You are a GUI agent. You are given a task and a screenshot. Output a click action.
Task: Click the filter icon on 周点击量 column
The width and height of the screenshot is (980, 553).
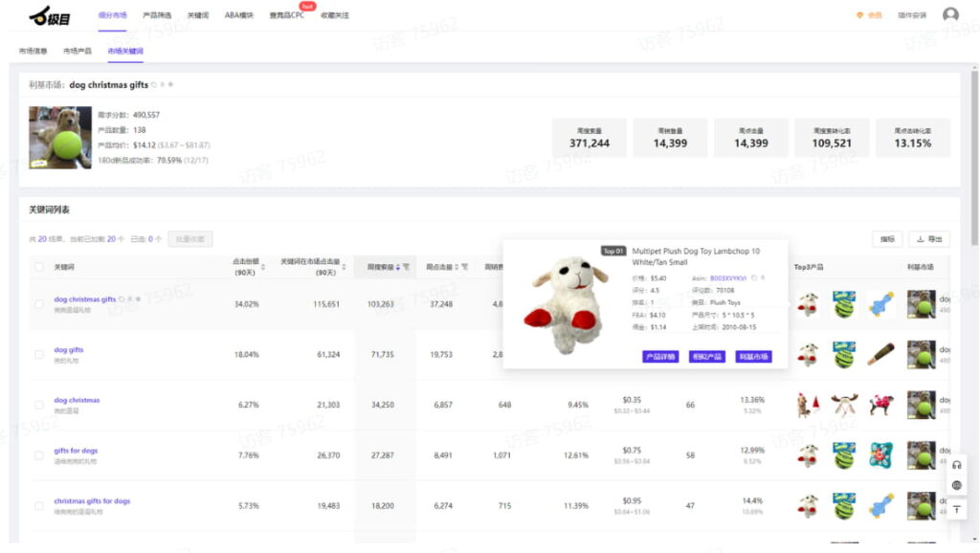click(x=464, y=267)
